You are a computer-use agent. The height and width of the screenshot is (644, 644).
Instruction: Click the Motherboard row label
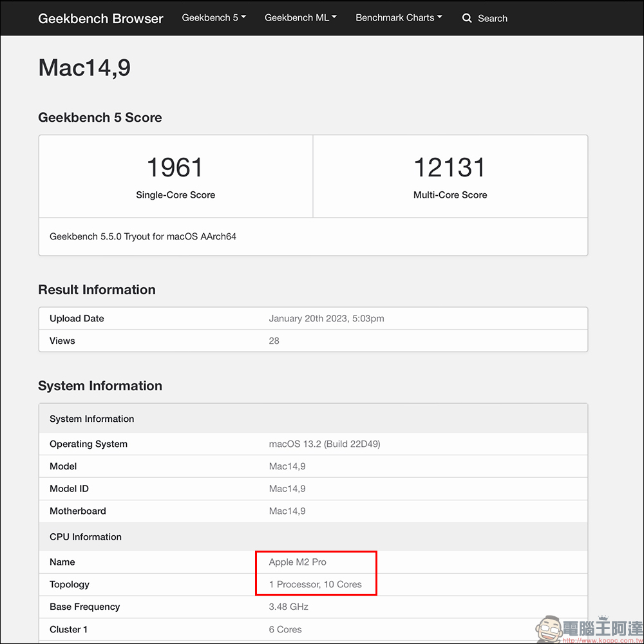click(x=78, y=511)
